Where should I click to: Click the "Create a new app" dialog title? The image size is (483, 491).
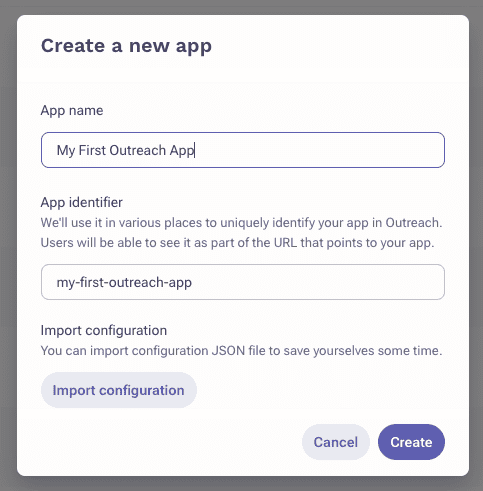(x=126, y=46)
